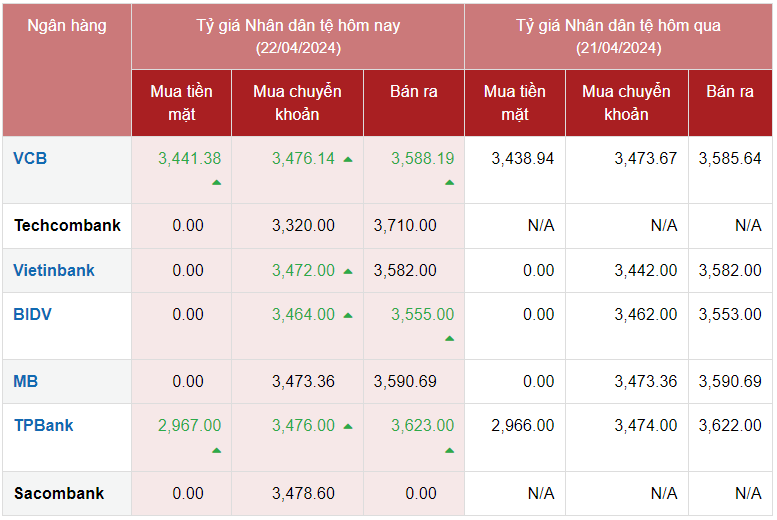The height and width of the screenshot is (520, 777).
Task: Open the MB bank link
Action: [26, 381]
